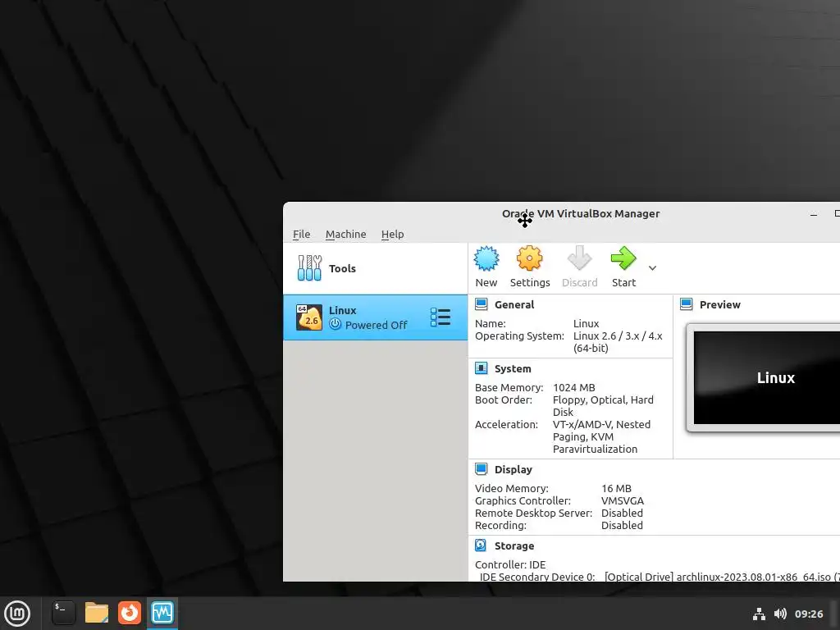
Task: Expand the Start button dropdown arrow
Action: [x=652, y=268]
